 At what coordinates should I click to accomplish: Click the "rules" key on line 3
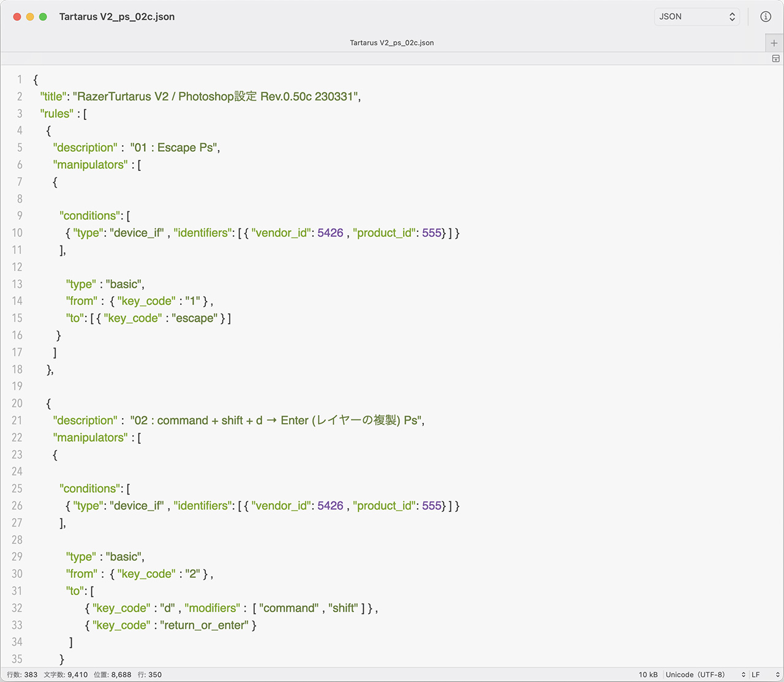57,113
